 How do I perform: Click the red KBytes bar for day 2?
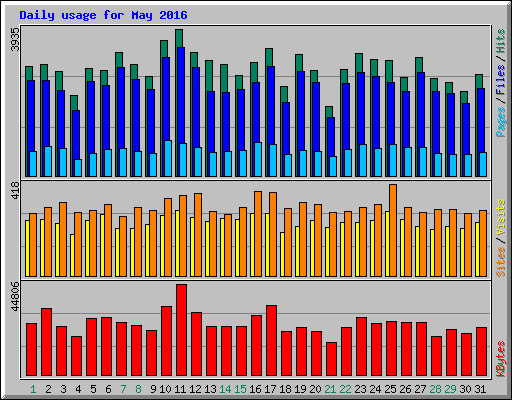coord(46,342)
